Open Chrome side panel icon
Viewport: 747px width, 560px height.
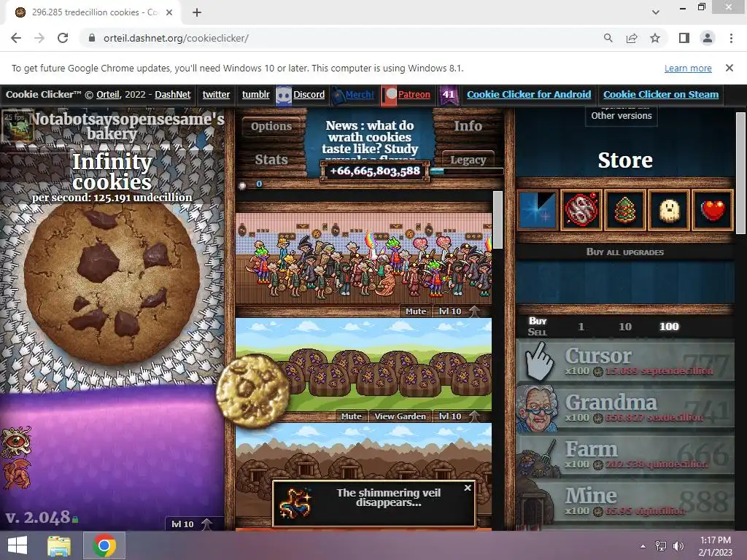point(684,38)
